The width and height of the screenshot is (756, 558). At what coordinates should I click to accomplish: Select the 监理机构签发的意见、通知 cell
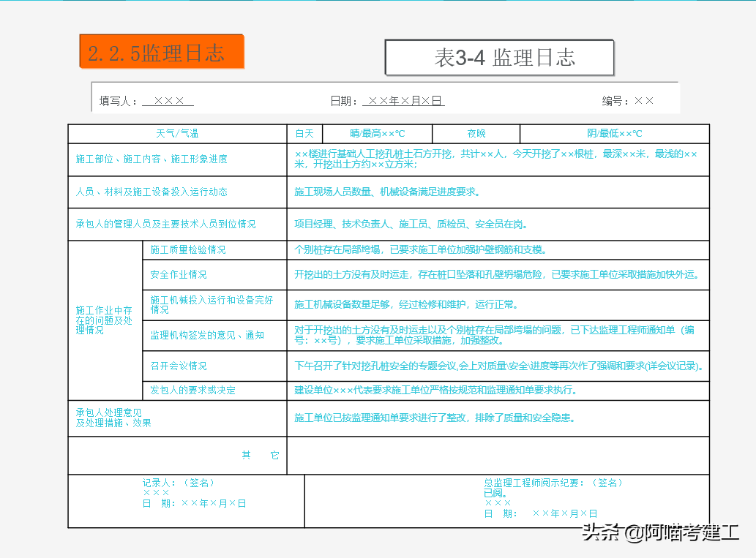tap(186, 336)
